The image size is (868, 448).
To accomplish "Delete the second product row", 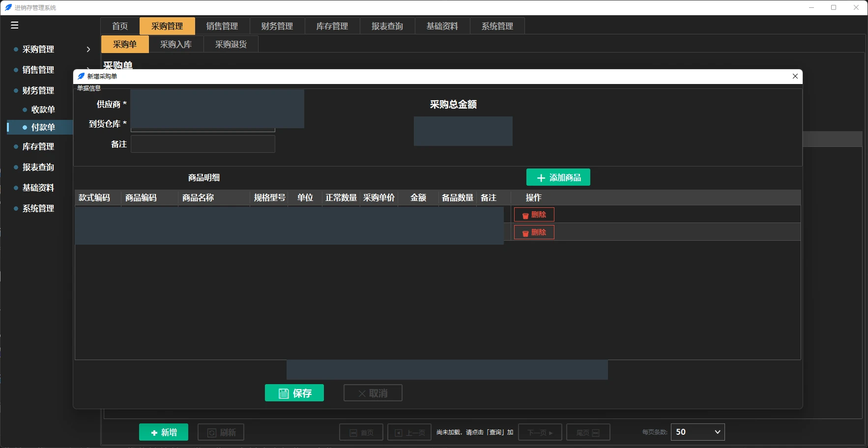I will 534,232.
